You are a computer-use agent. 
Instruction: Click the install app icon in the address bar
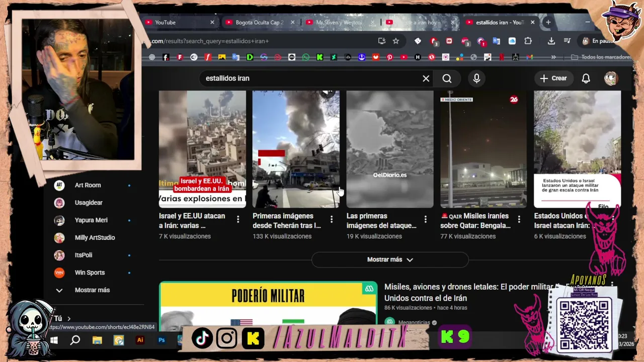[381, 41]
